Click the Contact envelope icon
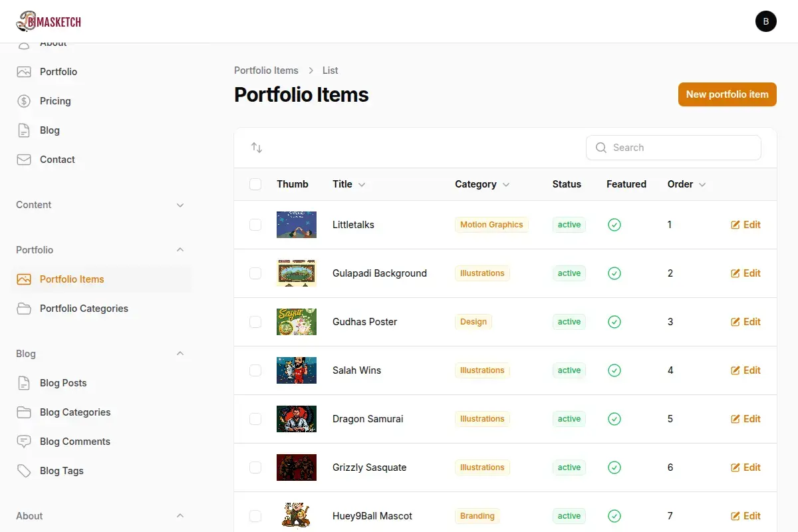Screen dimensions: 798x532 tap(24, 160)
